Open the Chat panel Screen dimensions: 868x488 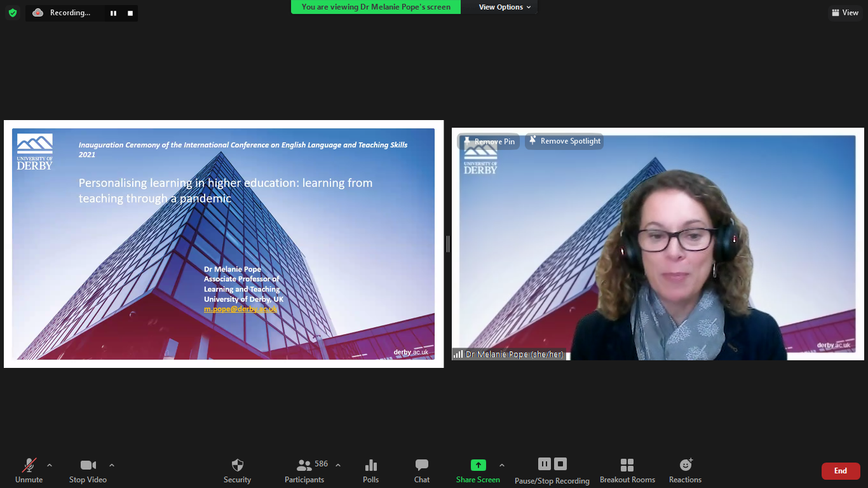pyautogui.click(x=422, y=471)
